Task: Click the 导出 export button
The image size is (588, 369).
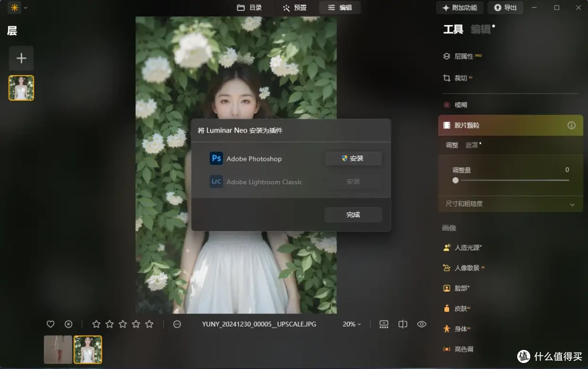Action: click(505, 8)
